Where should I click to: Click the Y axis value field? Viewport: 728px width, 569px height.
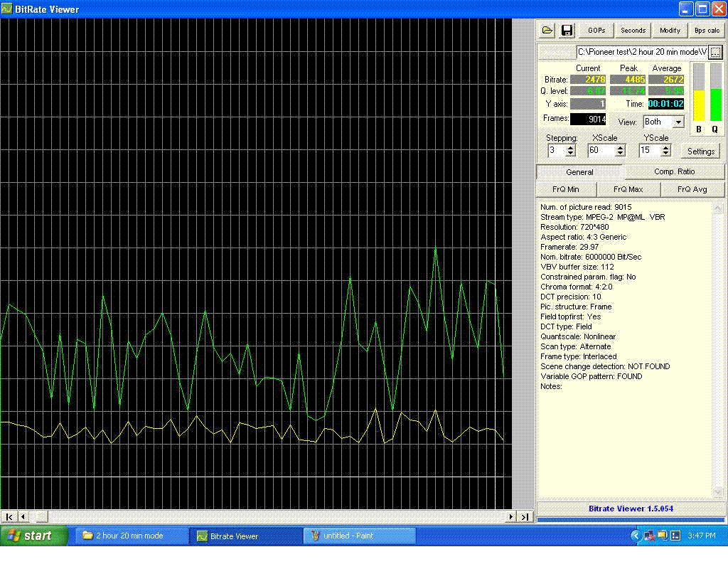pyautogui.click(x=588, y=104)
